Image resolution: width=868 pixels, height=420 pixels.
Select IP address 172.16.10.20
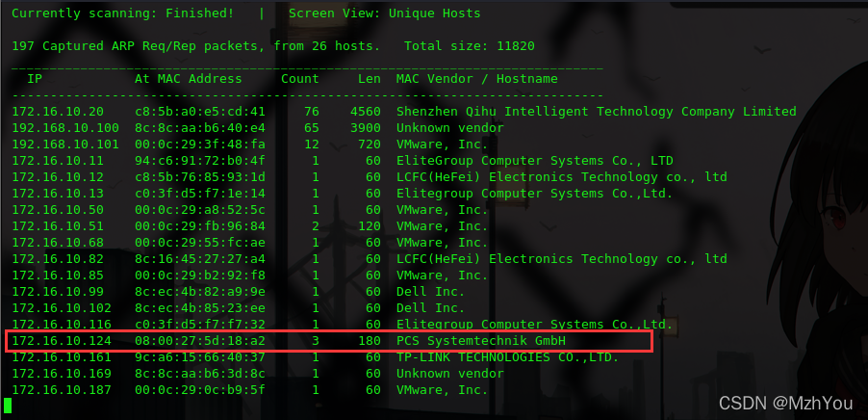pyautogui.click(x=58, y=112)
